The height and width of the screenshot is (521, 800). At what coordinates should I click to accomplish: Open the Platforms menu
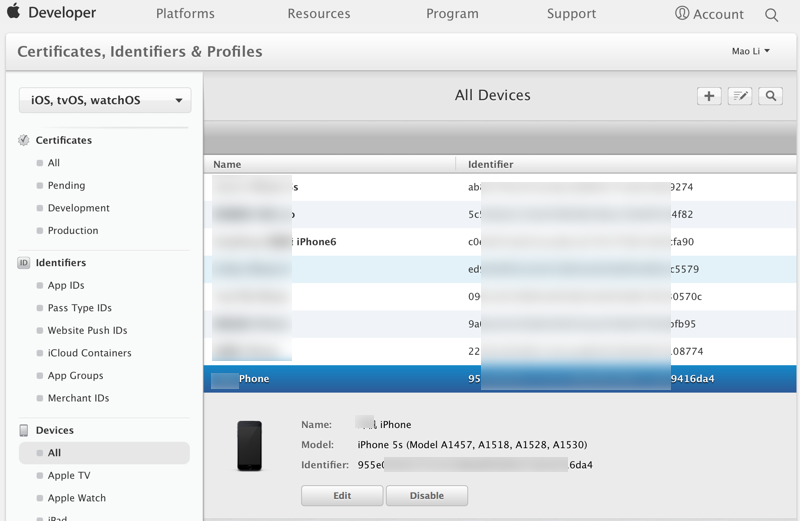pyautogui.click(x=185, y=14)
